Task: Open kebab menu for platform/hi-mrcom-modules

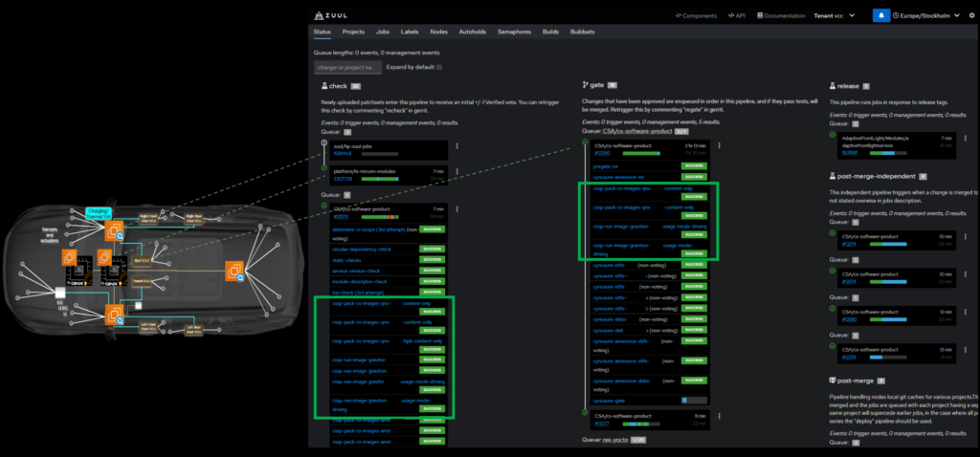Action: tap(457, 171)
